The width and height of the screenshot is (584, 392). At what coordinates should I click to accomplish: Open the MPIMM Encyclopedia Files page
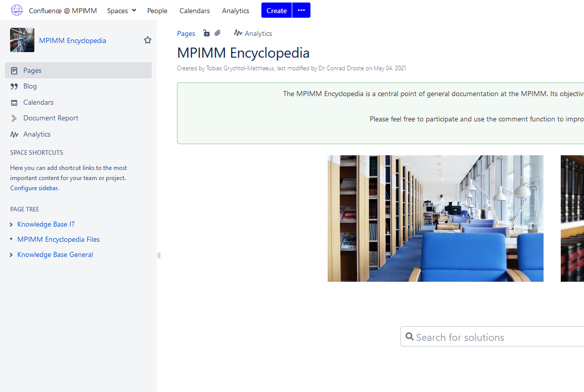pos(59,239)
